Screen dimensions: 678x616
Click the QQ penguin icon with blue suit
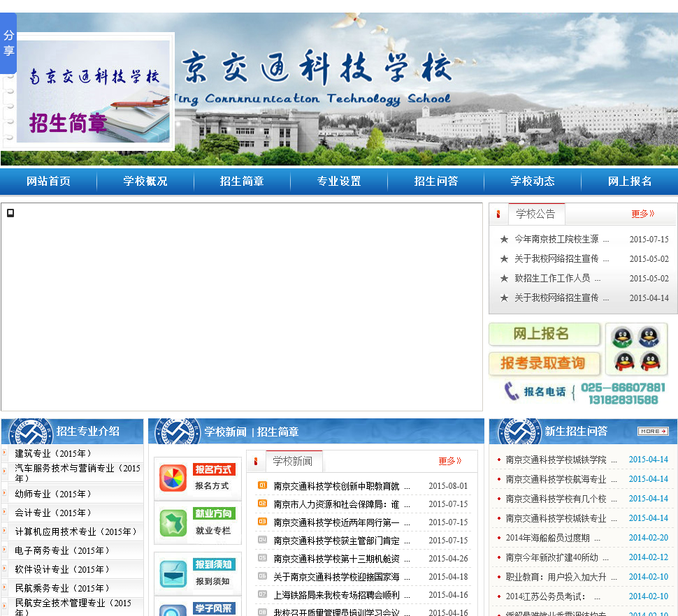649,337
